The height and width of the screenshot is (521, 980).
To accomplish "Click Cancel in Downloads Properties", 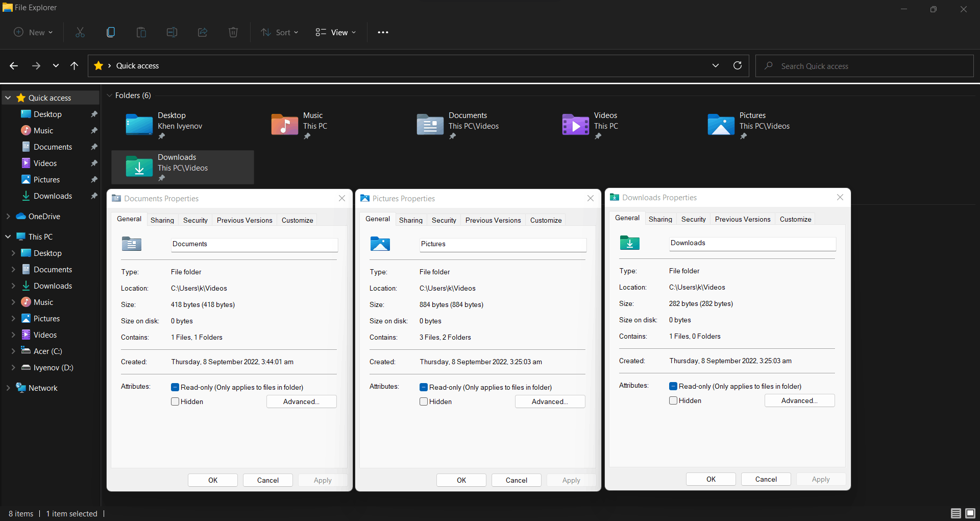I will tap(766, 479).
